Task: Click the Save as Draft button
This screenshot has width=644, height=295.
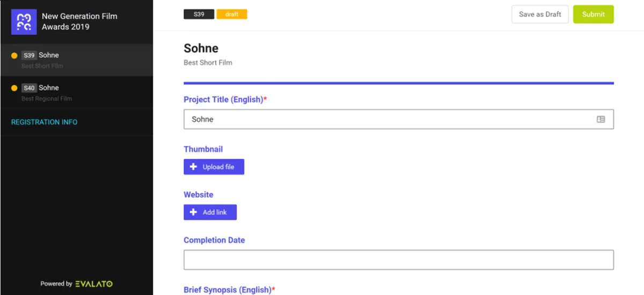Action: click(540, 14)
